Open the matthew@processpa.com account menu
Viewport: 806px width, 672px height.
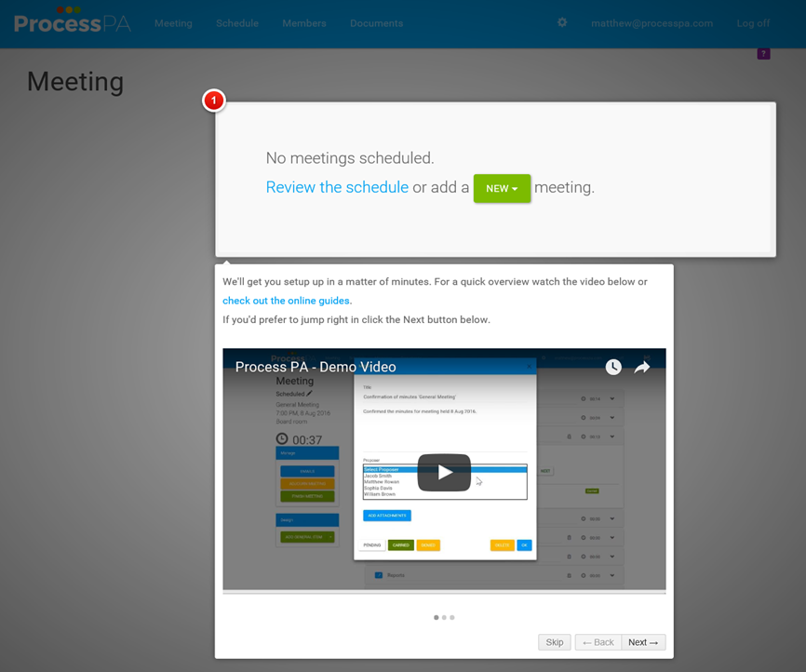point(652,23)
